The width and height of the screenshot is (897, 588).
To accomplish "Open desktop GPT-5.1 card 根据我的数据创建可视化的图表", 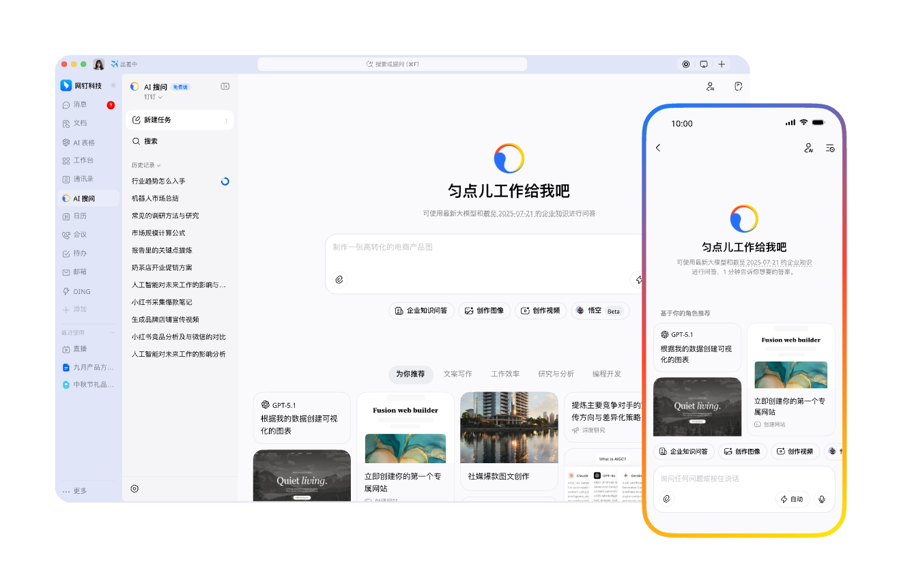I will click(x=302, y=418).
